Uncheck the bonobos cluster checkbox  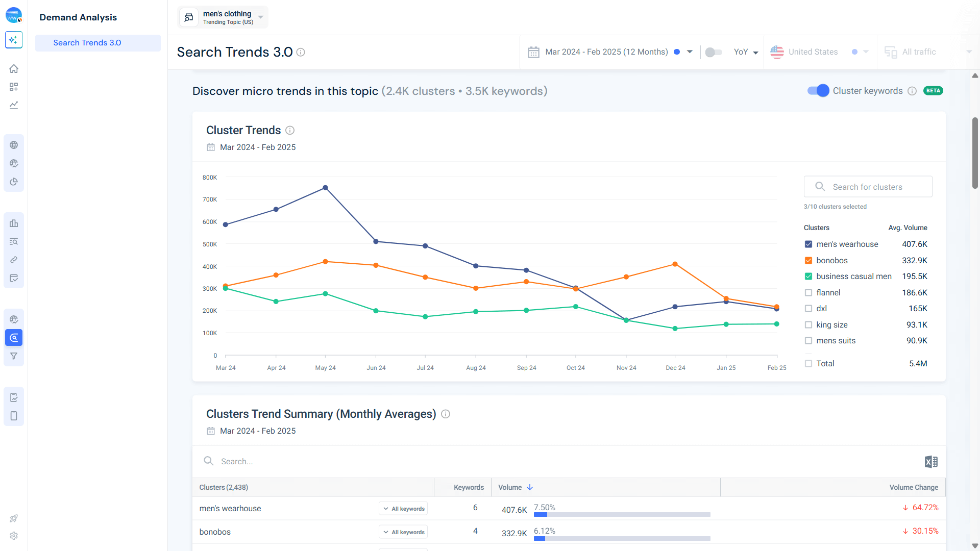point(808,260)
